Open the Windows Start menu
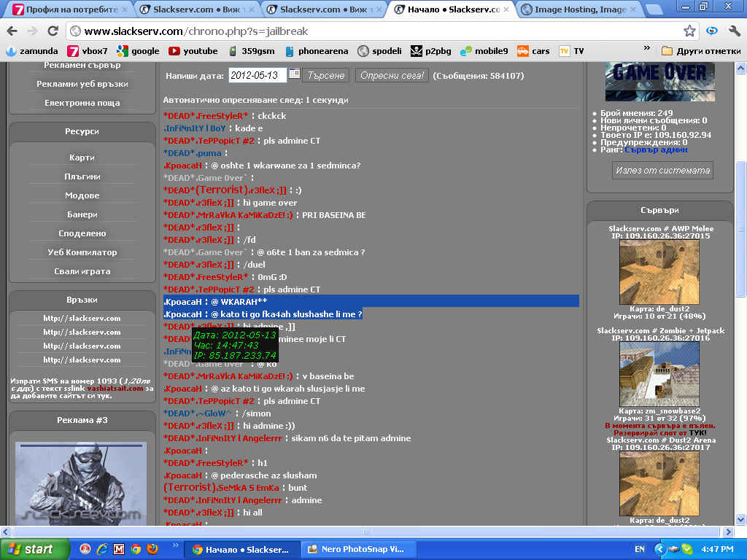 pos(34,549)
